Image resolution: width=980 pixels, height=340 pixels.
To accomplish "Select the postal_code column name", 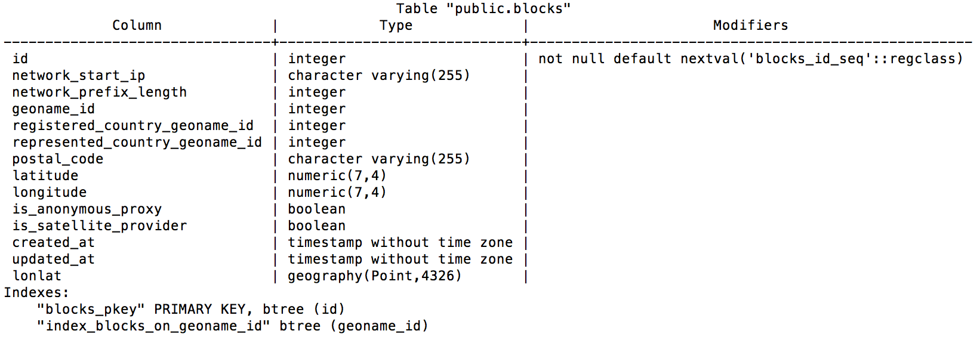I will tap(58, 159).
